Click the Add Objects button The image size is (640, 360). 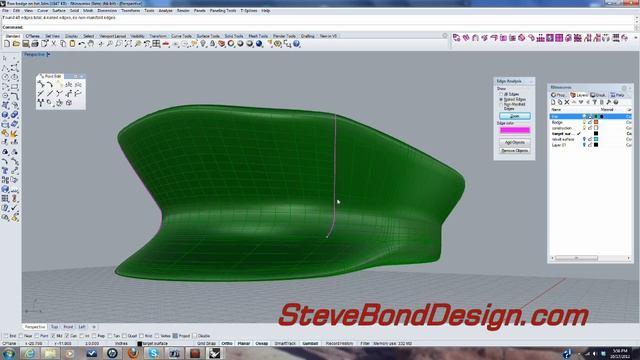(x=515, y=142)
